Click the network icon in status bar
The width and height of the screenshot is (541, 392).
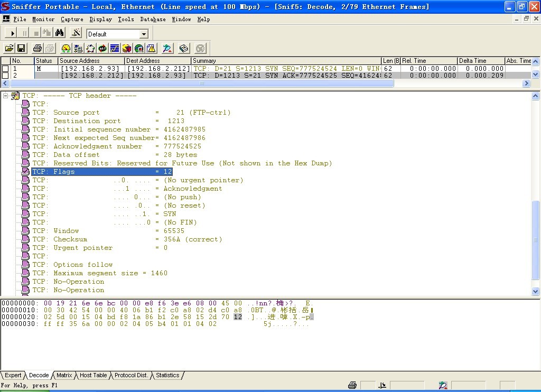pyautogui.click(x=383, y=385)
